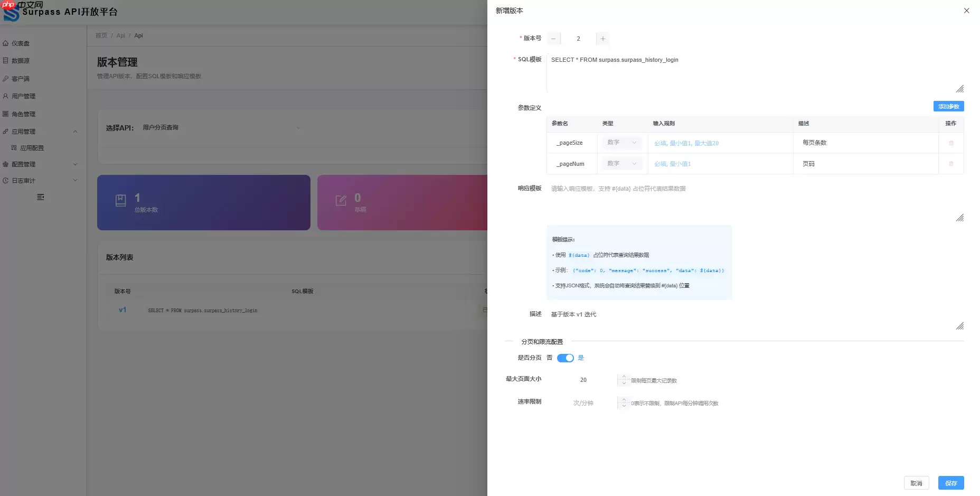Expand the 配置管理 menu chevron
This screenshot has width=980, height=496.
click(x=76, y=164)
